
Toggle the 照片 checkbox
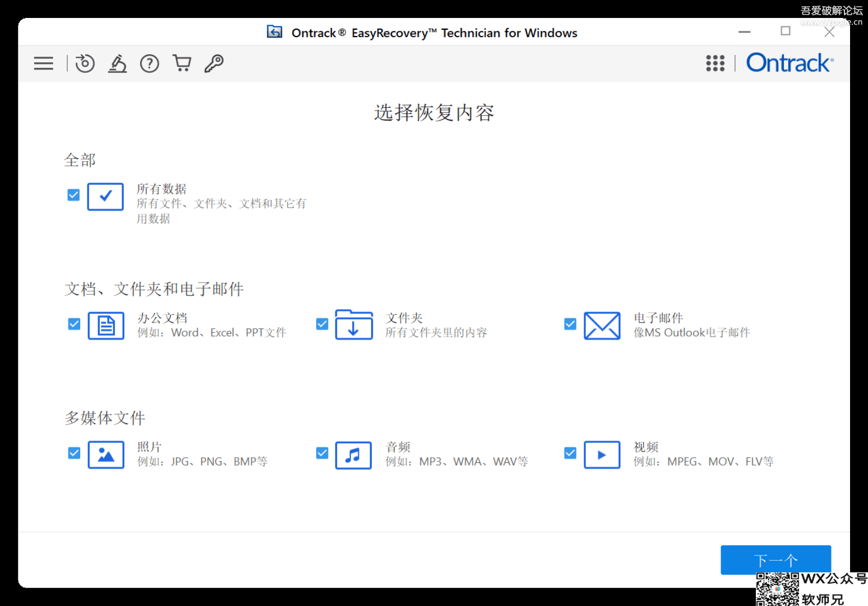tap(74, 453)
